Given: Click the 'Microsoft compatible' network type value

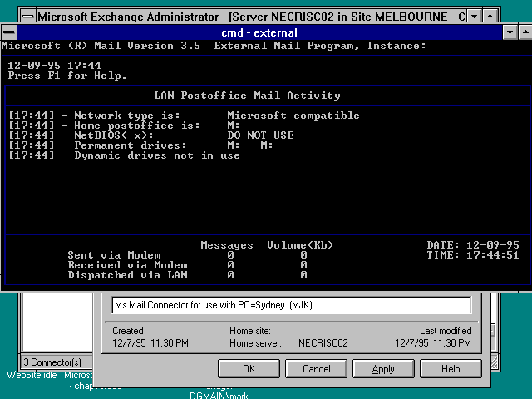Looking at the screenshot, I should point(293,116).
